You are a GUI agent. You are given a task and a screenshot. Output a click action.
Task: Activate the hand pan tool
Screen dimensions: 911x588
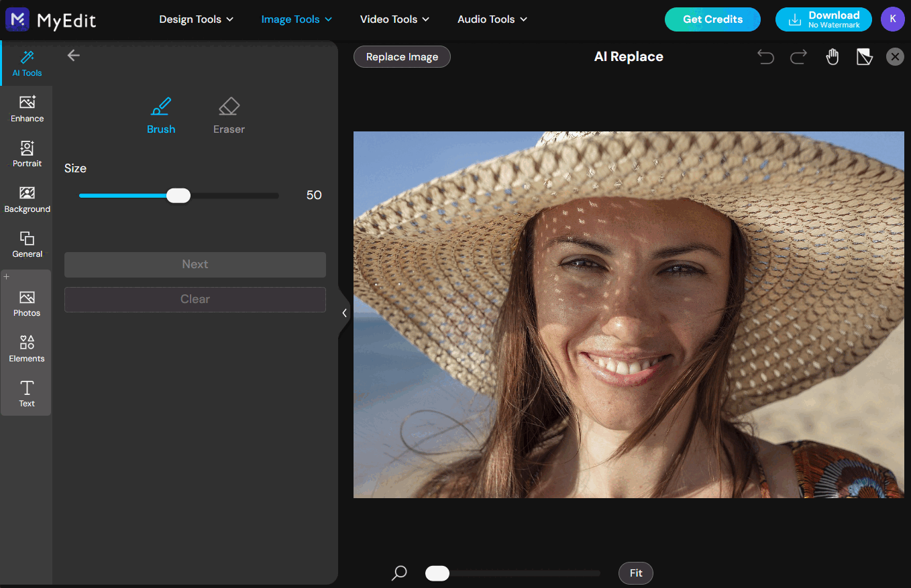coord(833,57)
